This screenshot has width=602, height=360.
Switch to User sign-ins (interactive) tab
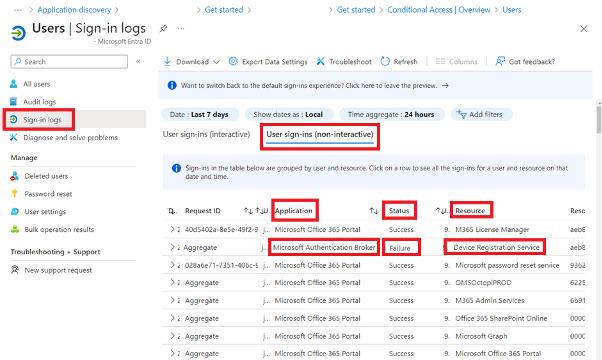[207, 134]
